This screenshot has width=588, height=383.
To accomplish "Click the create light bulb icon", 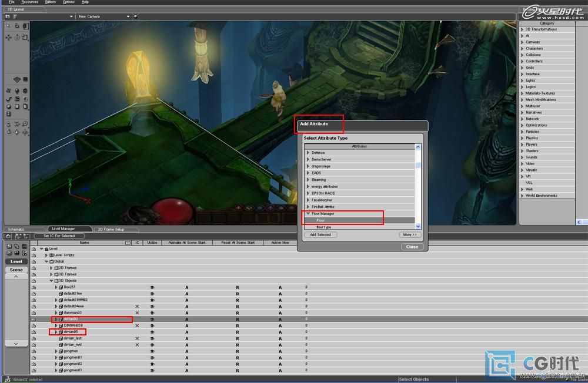I will (x=17, y=90).
